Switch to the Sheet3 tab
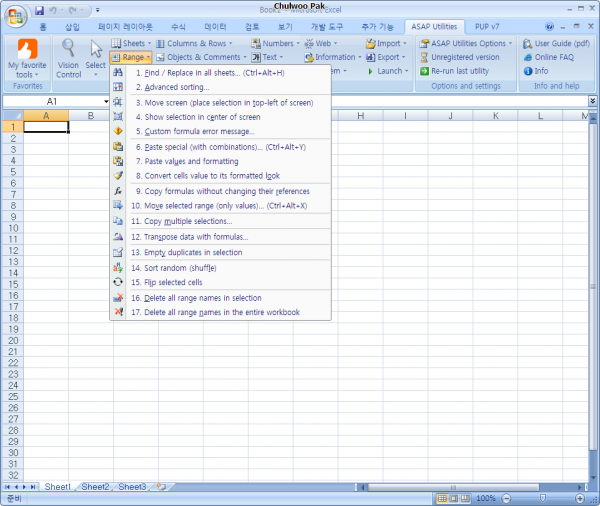The width and height of the screenshot is (600, 506). click(x=132, y=487)
